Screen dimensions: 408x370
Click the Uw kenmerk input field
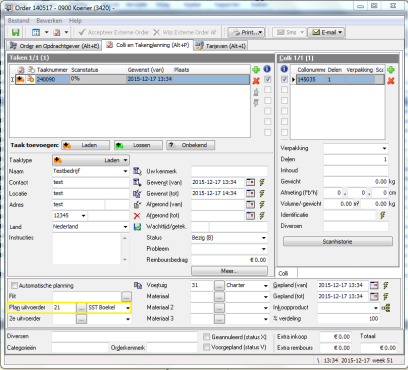click(x=229, y=171)
